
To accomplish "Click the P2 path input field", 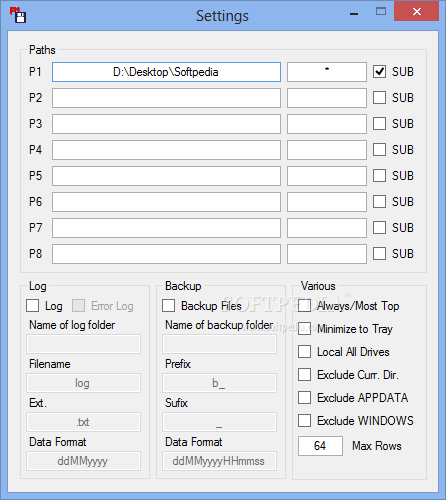I will pyautogui.click(x=166, y=98).
